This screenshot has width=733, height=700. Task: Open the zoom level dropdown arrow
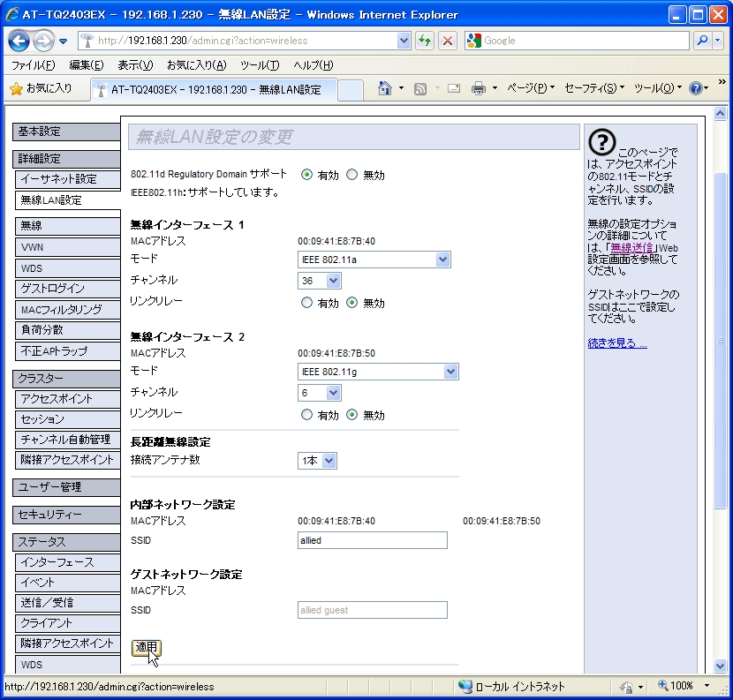tap(707, 686)
